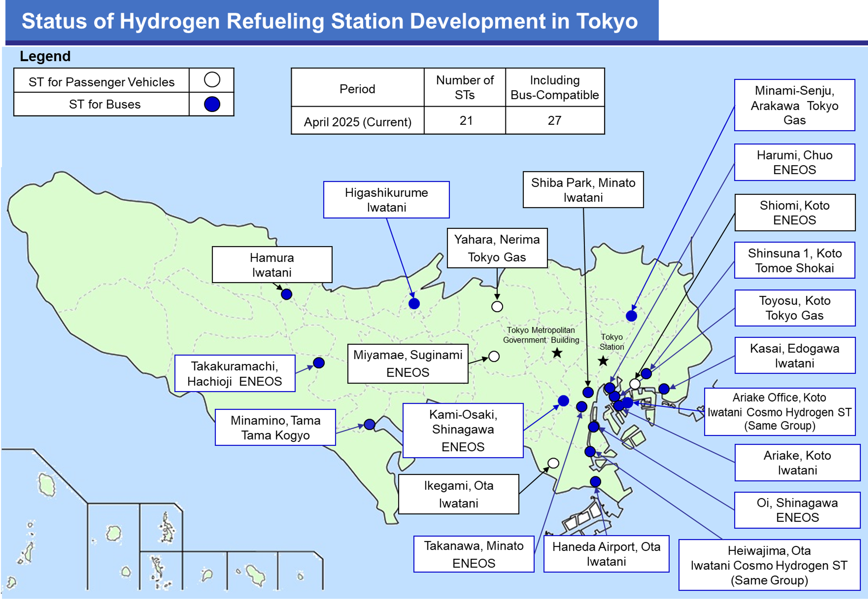
Task: Select the Hamura Iwatani bus station marker
Action: point(287,295)
